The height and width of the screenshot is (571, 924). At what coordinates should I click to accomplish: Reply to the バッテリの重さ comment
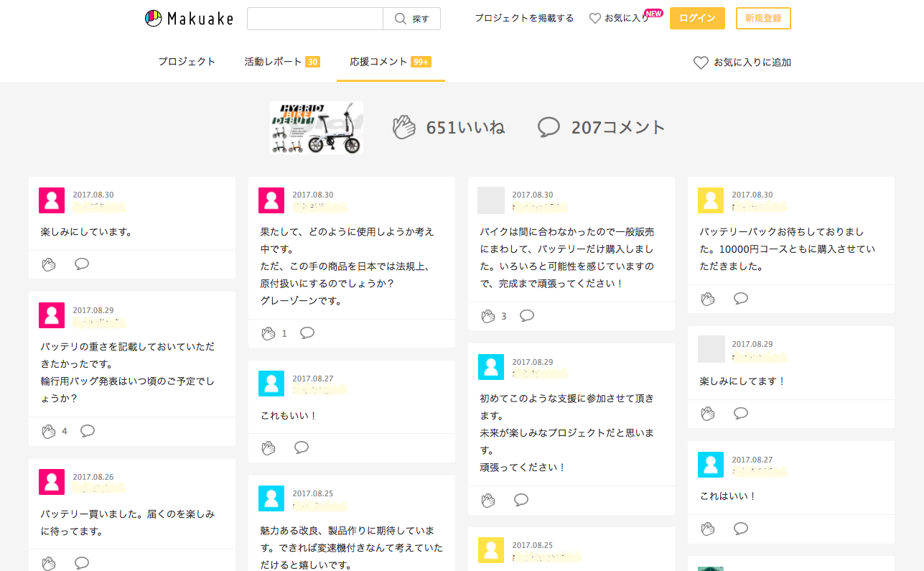(x=88, y=431)
